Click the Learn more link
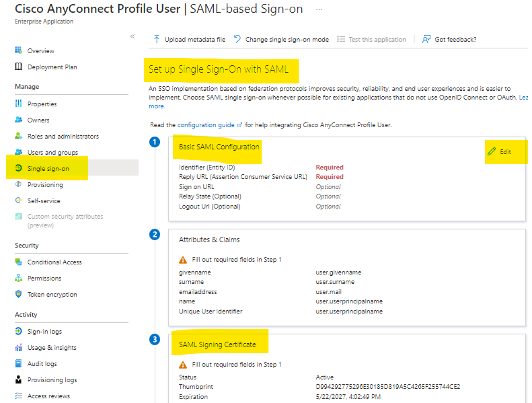Image resolution: width=532 pixels, height=403 pixels. point(157,106)
